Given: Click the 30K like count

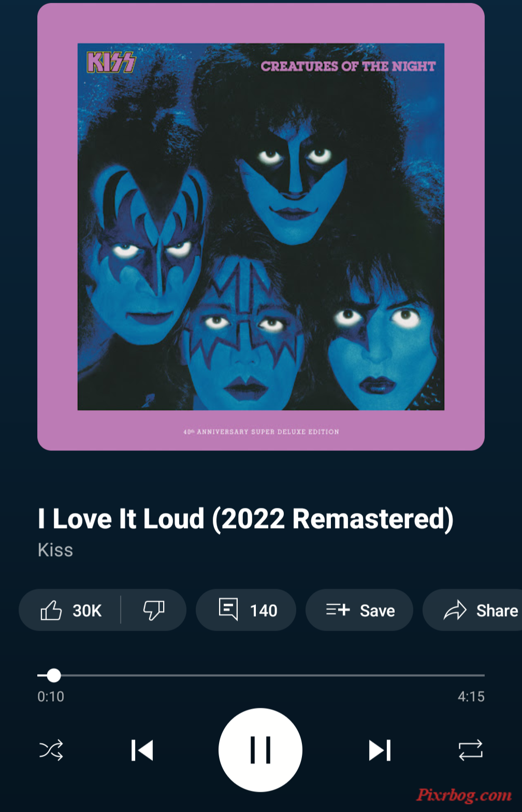Looking at the screenshot, I should tap(87, 610).
